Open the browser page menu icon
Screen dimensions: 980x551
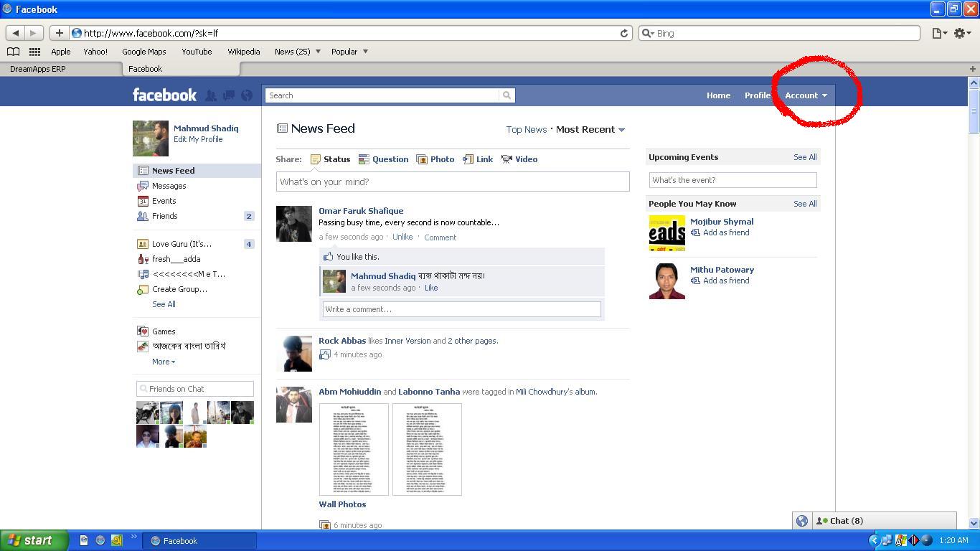tap(939, 33)
